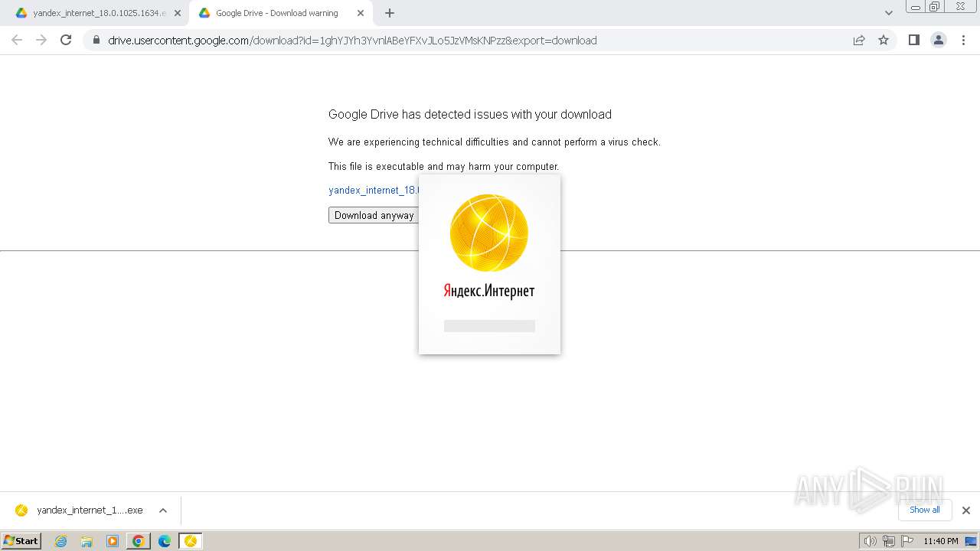Open File Explorer from the taskbar
Image resolution: width=980 pixels, height=551 pixels.
point(87,541)
